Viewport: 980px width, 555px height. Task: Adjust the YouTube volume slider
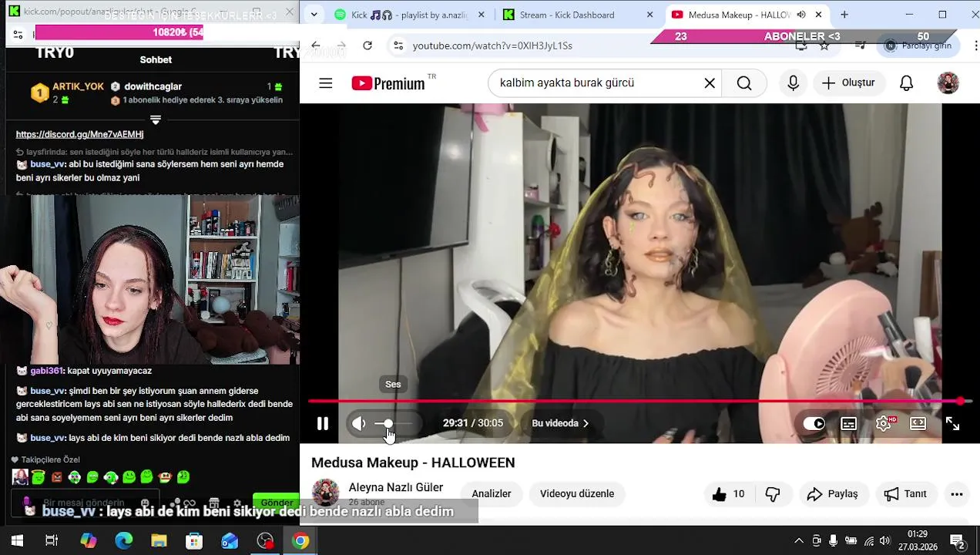pyautogui.click(x=394, y=423)
